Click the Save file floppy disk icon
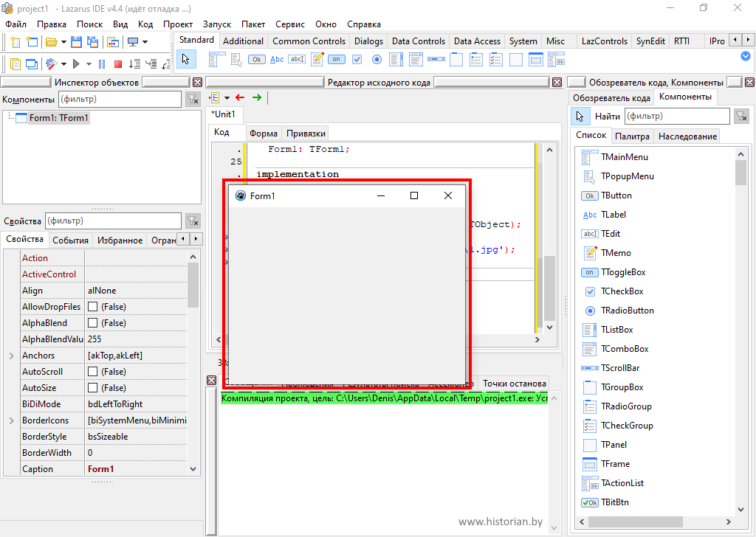This screenshot has width=756, height=537. coord(75,42)
